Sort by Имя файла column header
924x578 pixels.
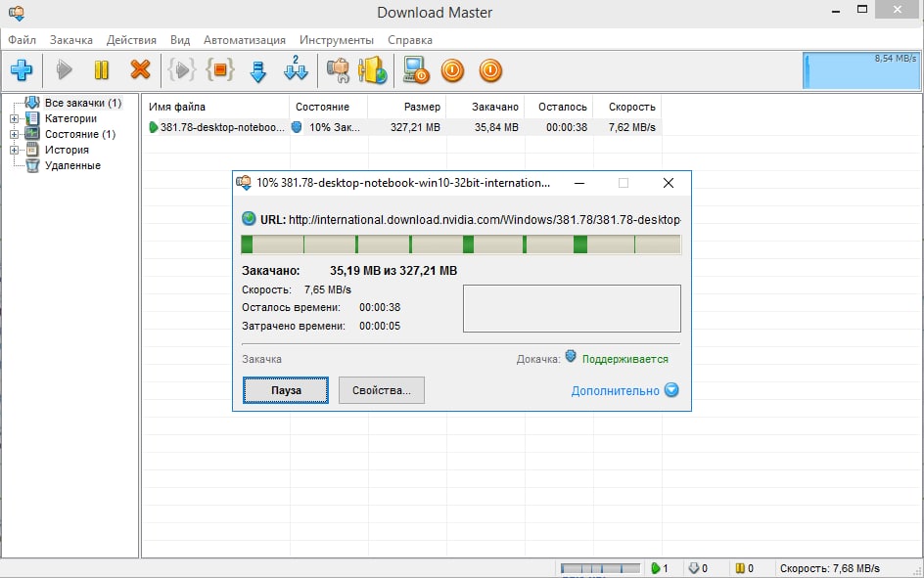coord(215,107)
